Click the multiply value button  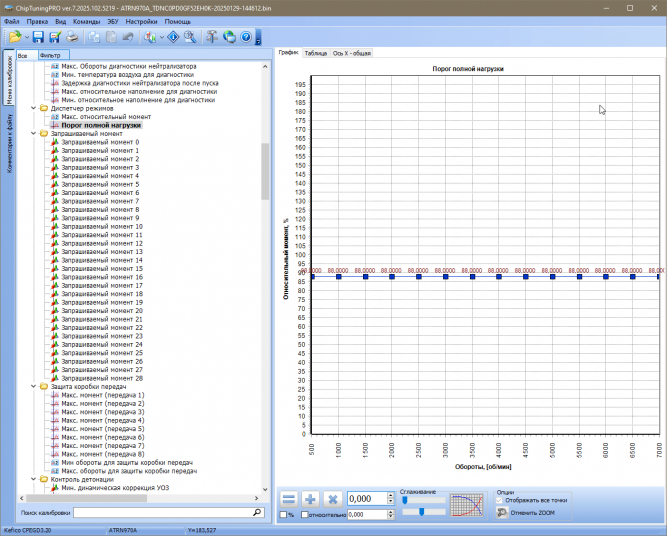[333, 499]
